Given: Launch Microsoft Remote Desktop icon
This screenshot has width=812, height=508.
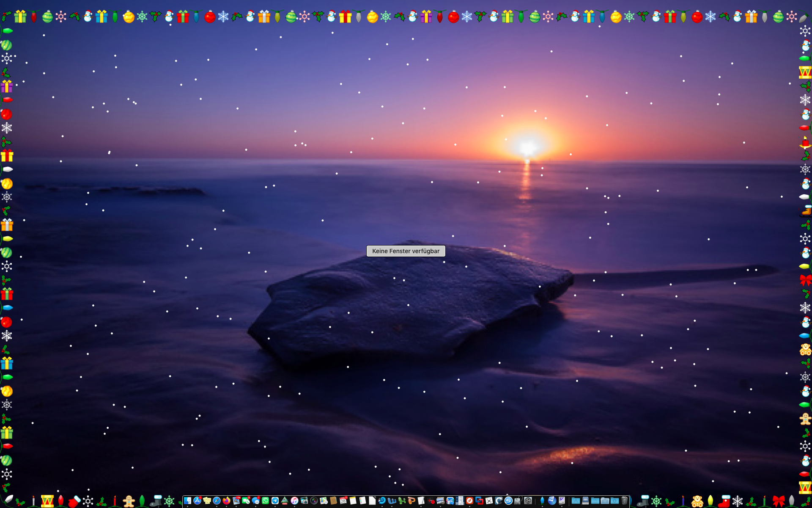Looking at the screenshot, I should click(x=469, y=500).
